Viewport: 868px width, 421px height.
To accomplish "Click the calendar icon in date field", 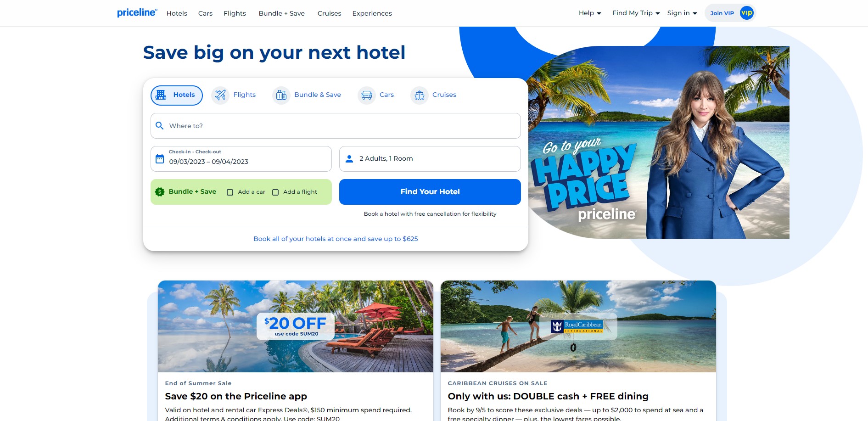I will 160,159.
